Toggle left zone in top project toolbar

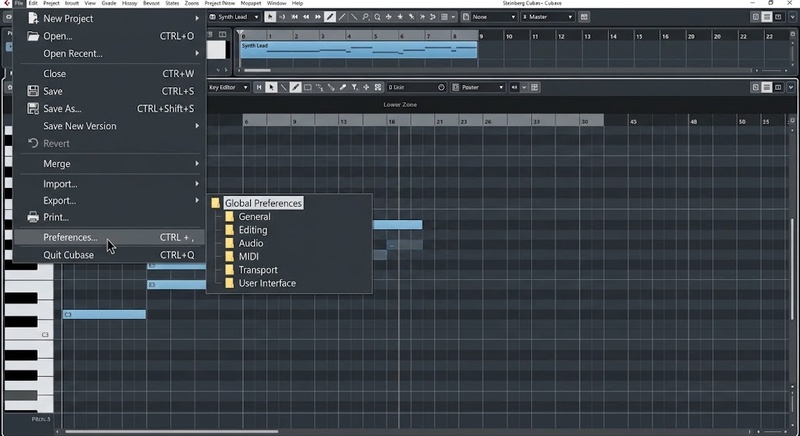(756, 17)
